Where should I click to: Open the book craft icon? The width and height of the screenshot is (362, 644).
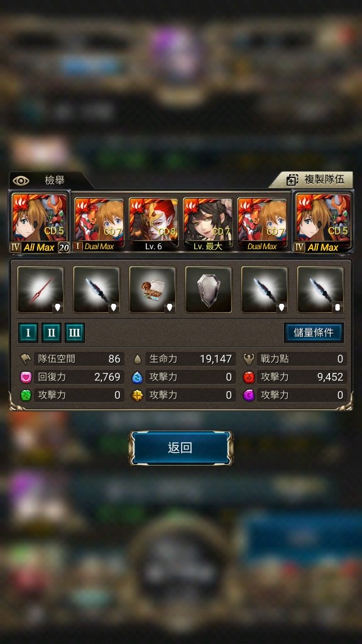click(153, 290)
